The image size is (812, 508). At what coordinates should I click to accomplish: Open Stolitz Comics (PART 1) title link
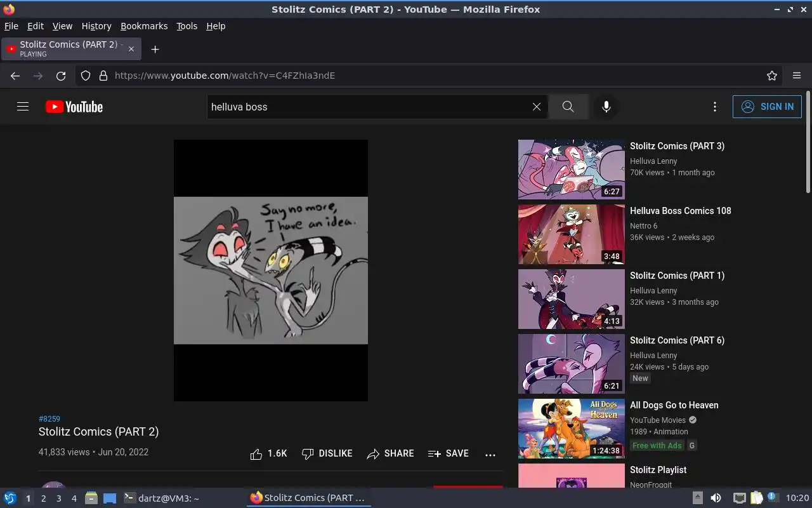pos(677,276)
